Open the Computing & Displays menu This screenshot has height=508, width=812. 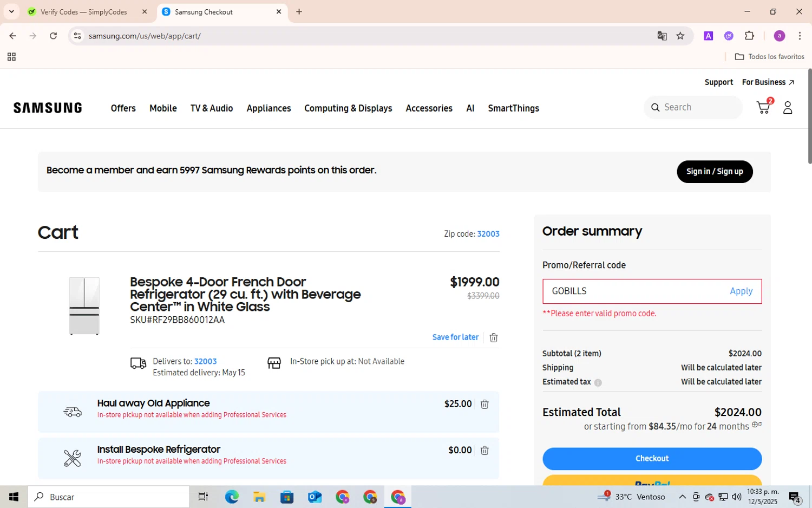tap(348, 108)
